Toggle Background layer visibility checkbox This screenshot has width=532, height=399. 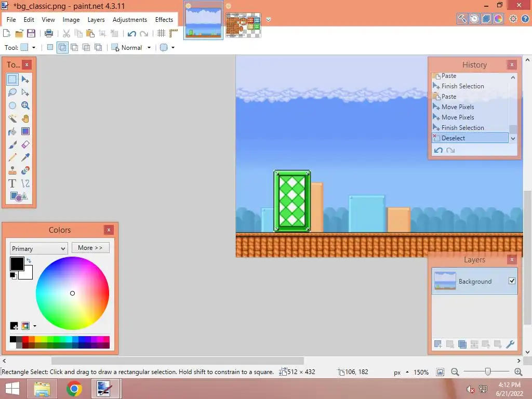[512, 281]
